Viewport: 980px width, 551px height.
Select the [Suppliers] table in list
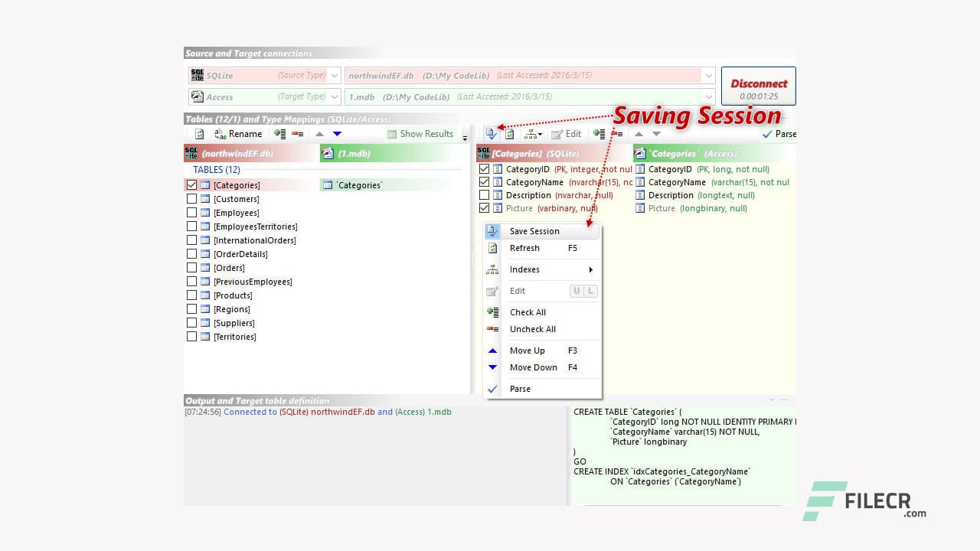point(234,323)
